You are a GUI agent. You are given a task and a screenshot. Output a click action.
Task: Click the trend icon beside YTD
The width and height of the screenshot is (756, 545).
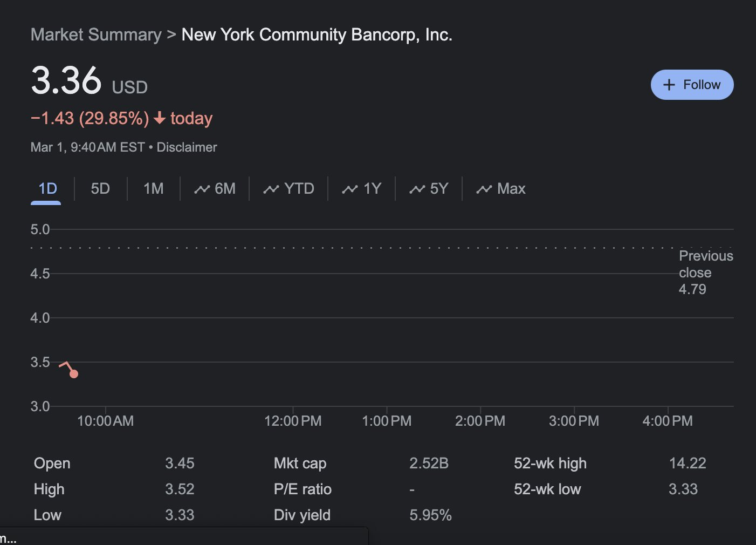coord(271,189)
